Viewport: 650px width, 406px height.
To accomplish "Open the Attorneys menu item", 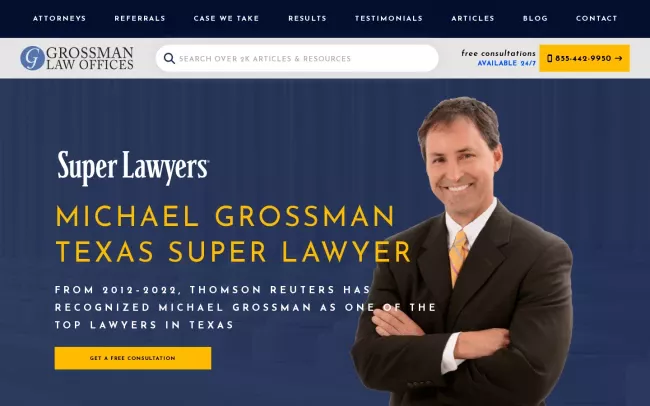I will pos(59,19).
